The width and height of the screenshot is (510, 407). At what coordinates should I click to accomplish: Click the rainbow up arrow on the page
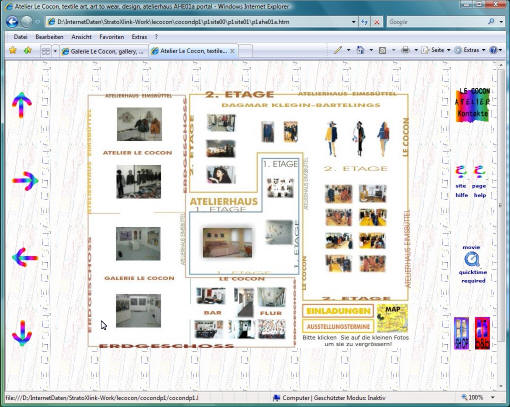22,105
